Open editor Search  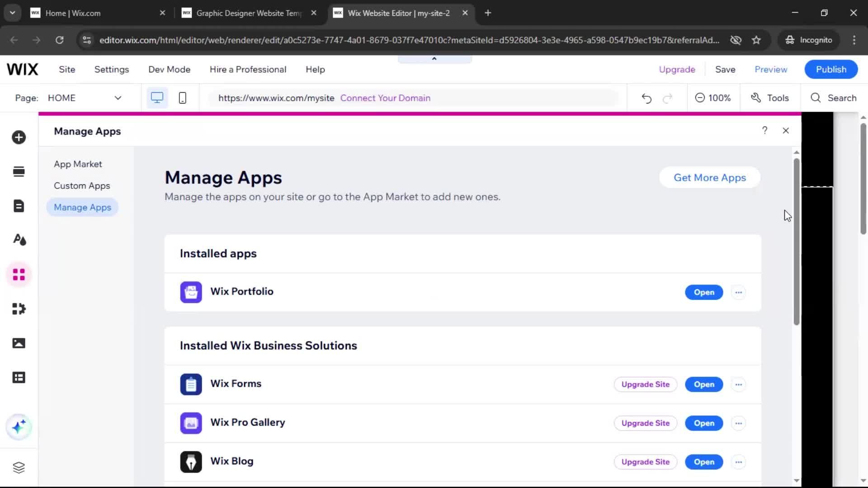pyautogui.click(x=833, y=98)
